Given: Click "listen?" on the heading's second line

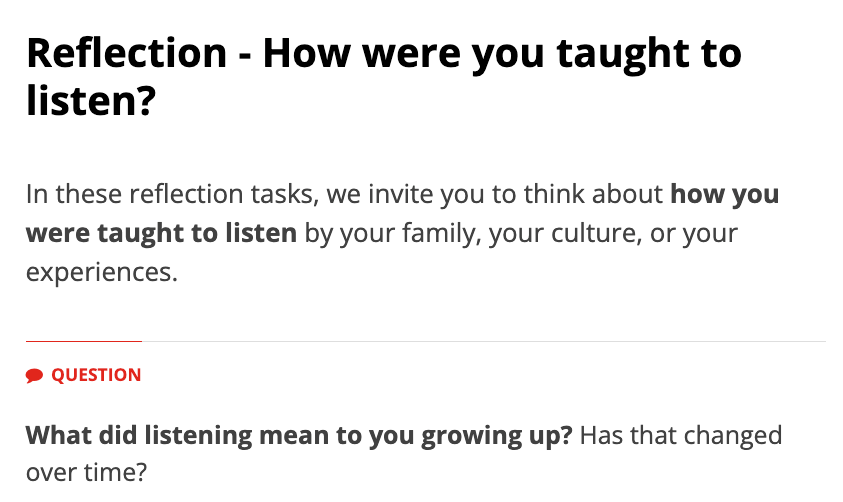Looking at the screenshot, I should pyautogui.click(x=91, y=101).
